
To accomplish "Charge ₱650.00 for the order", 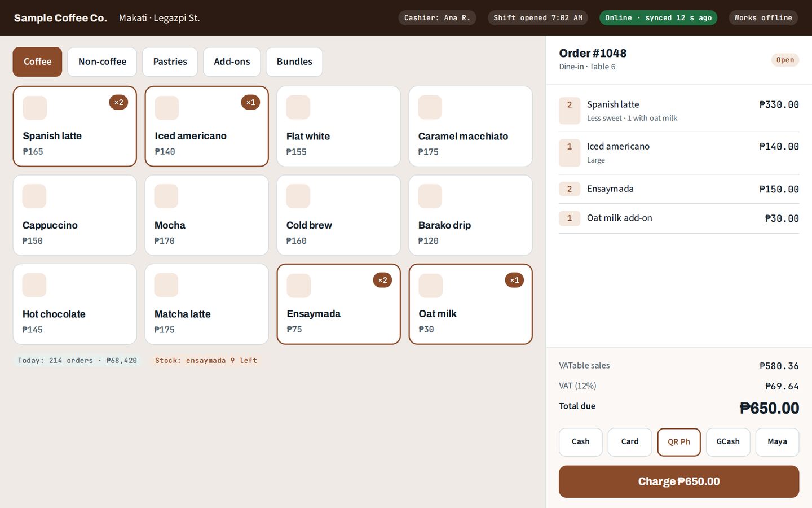I will click(x=679, y=481).
